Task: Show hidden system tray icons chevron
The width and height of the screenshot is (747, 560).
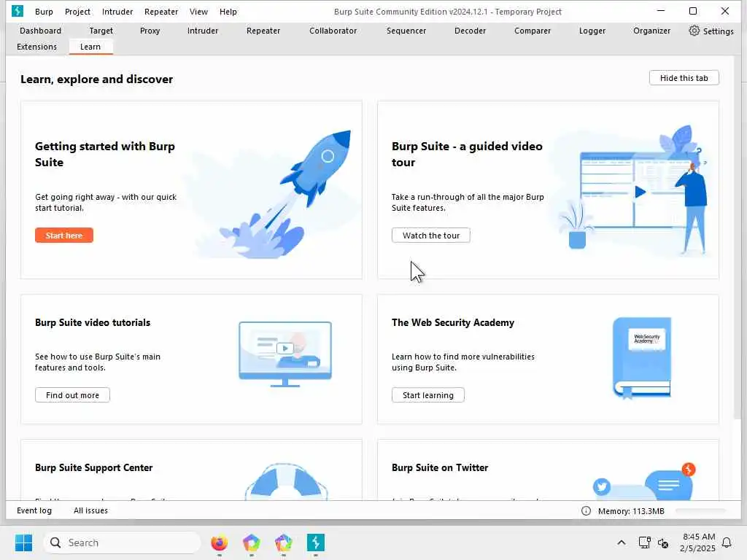Action: pyautogui.click(x=622, y=542)
